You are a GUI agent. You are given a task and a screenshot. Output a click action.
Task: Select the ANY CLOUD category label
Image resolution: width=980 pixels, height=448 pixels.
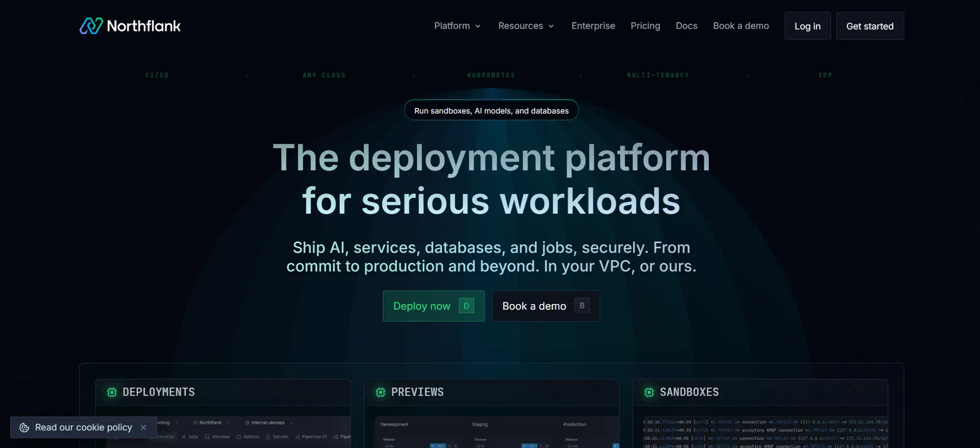[x=324, y=75]
